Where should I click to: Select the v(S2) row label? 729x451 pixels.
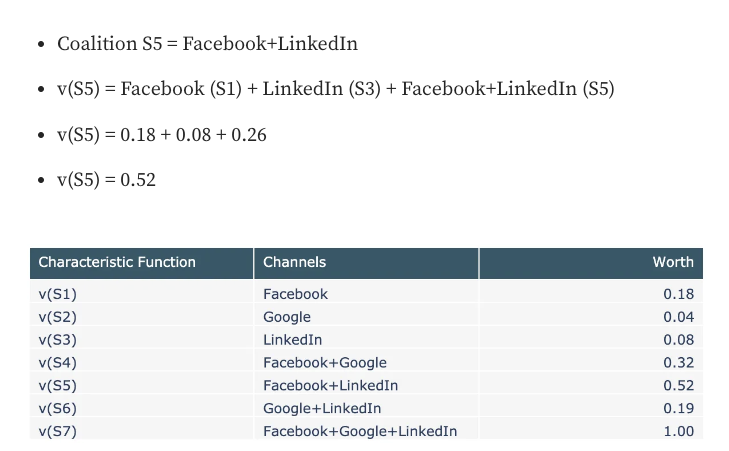point(58,317)
